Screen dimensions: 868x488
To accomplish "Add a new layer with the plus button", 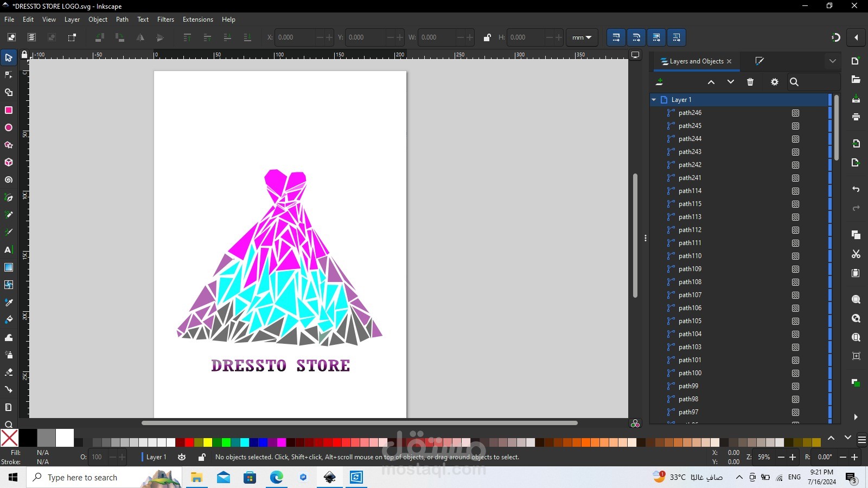I will pos(660,82).
